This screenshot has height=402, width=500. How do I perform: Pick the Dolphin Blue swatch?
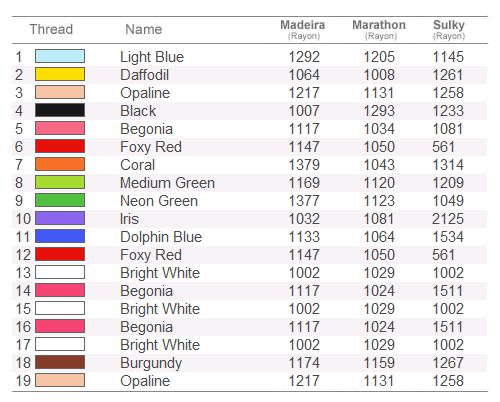click(x=60, y=236)
